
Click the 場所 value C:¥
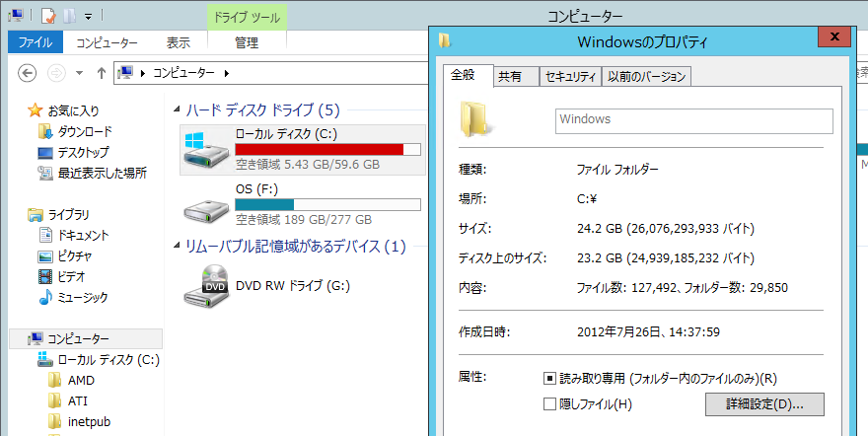click(x=587, y=199)
